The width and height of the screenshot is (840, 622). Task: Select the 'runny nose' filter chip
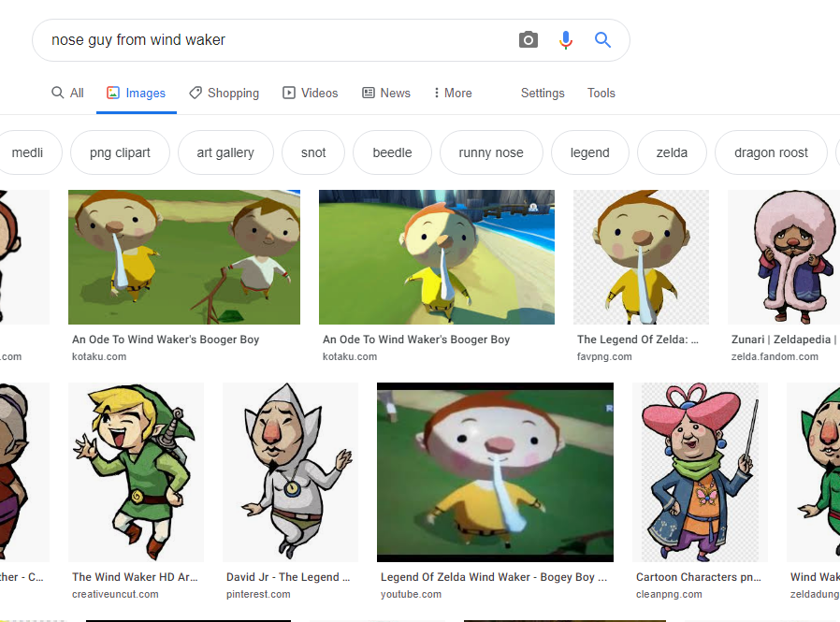[x=491, y=152]
